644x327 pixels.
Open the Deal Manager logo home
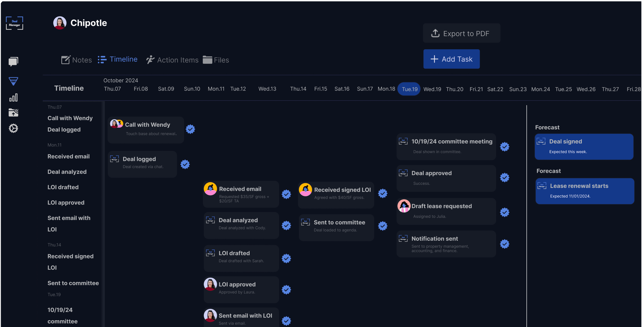tap(14, 23)
